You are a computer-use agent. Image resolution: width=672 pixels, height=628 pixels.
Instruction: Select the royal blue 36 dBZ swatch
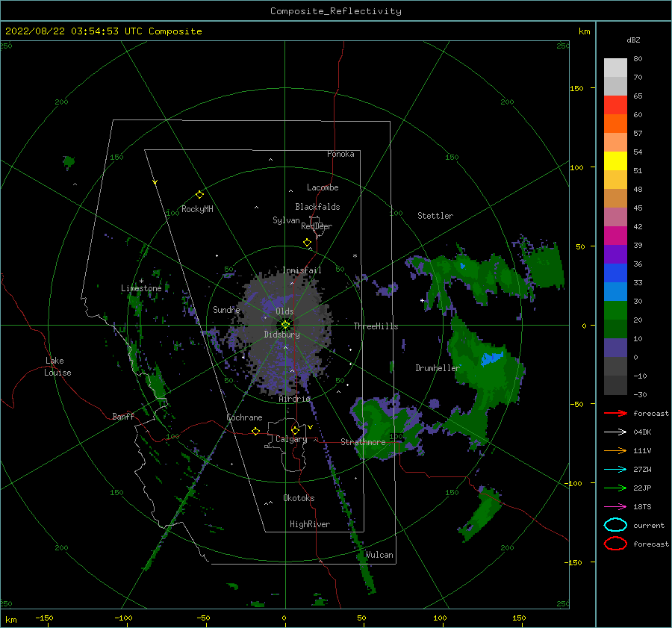pos(615,273)
